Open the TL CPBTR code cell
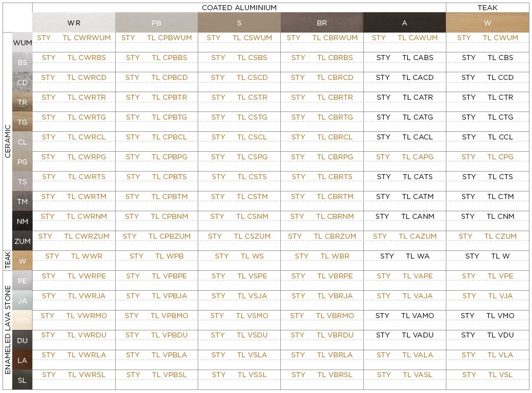This screenshot has height=393, width=532. (x=169, y=97)
